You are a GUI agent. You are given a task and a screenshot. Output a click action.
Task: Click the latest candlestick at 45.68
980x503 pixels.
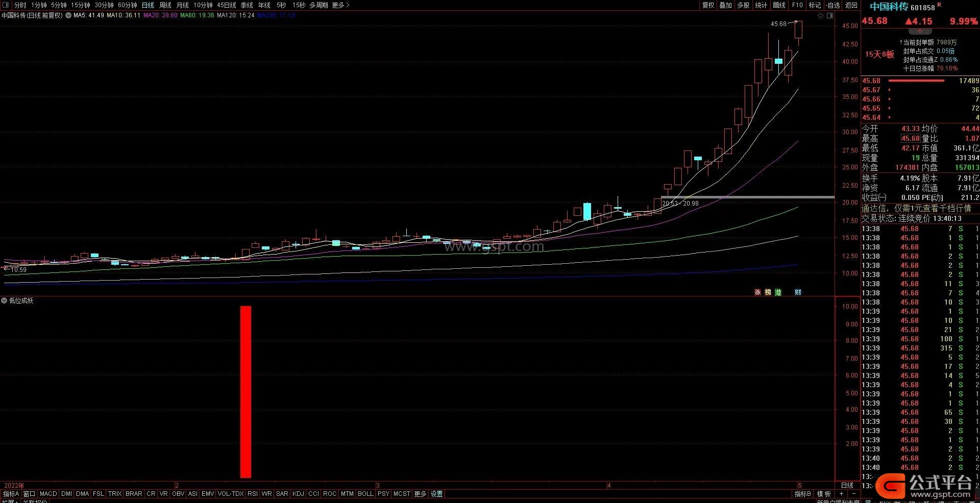tap(798, 30)
